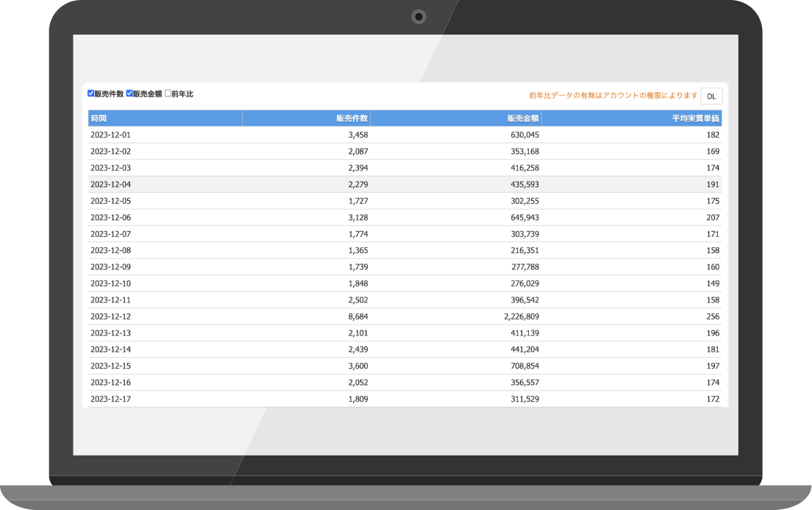Screen dimensions: 812x510
Task: Click the 2023-12-08 date cell
Action: coord(110,250)
